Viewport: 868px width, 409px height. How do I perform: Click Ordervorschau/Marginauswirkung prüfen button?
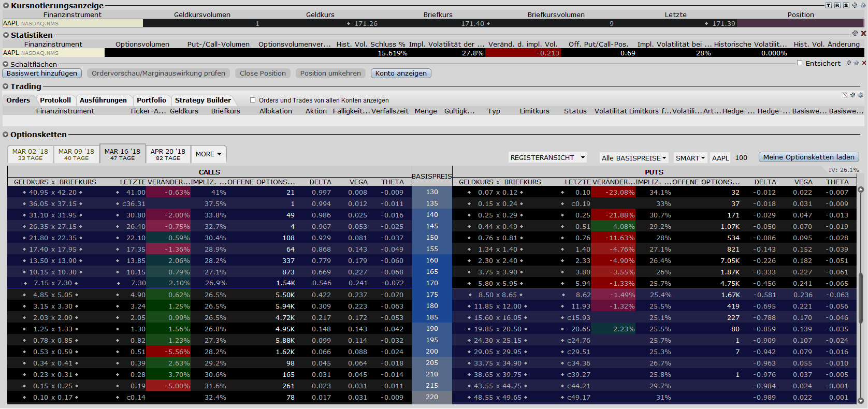click(x=158, y=74)
